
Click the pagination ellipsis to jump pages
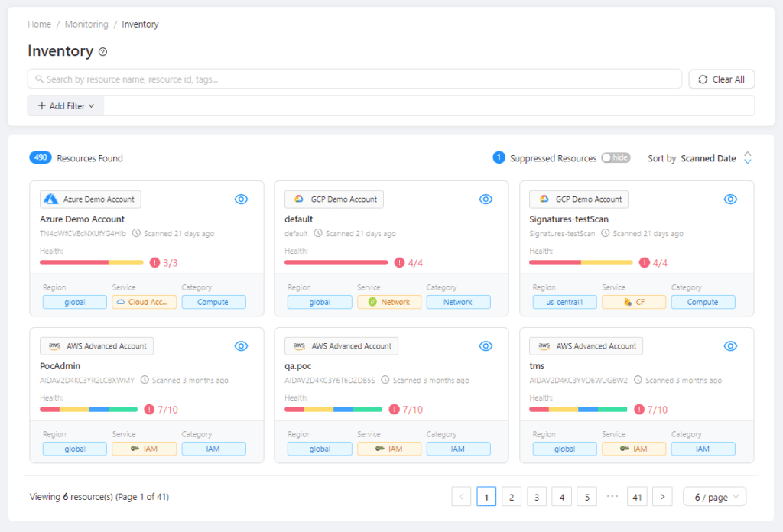(612, 496)
